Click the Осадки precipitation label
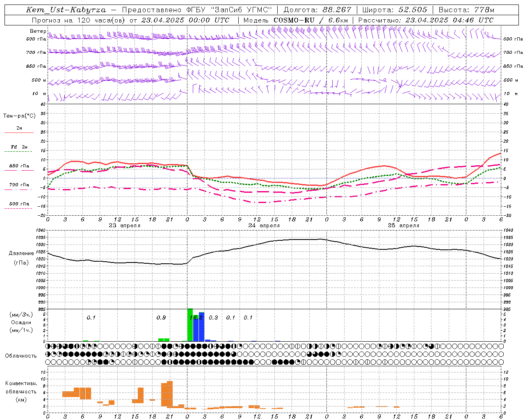 point(21,322)
